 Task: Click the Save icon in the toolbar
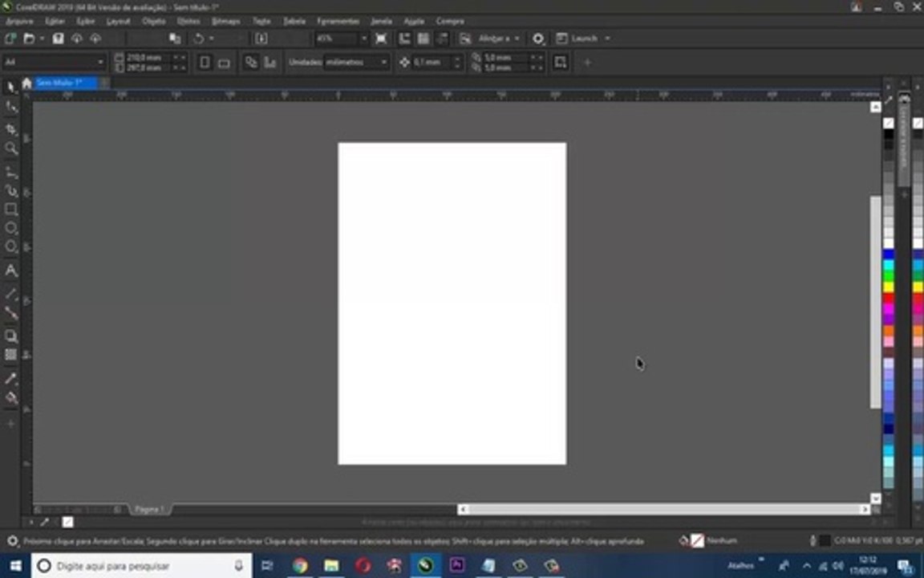click(x=58, y=39)
